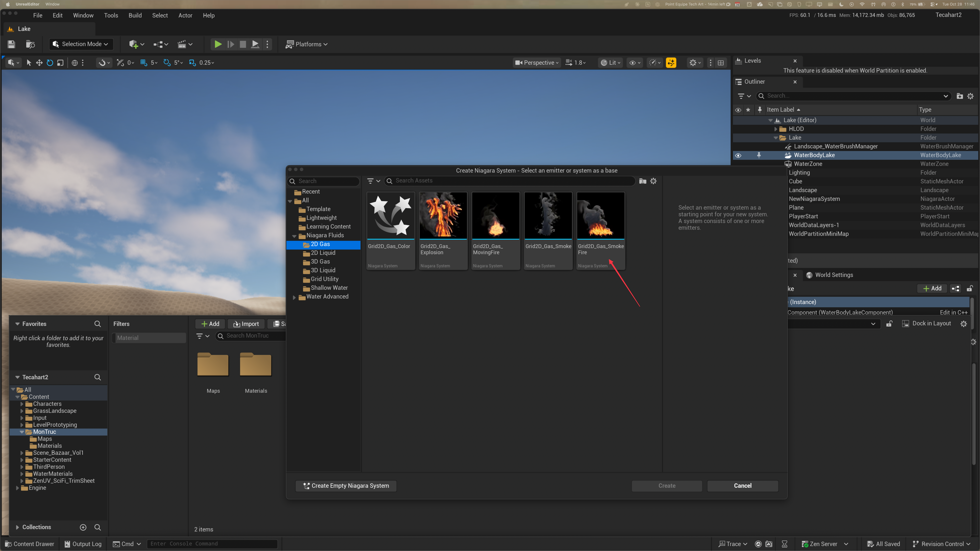
Task: Open the Blueprints toolbar icon
Action: click(x=161, y=44)
